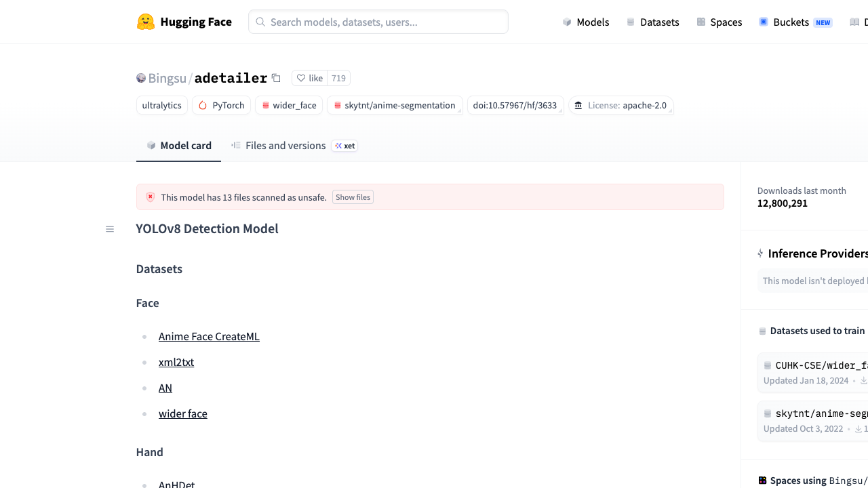Open the skytnt/anime-segmentation dataset card in sidebar
The width and height of the screenshot is (868, 488).
coord(813,421)
